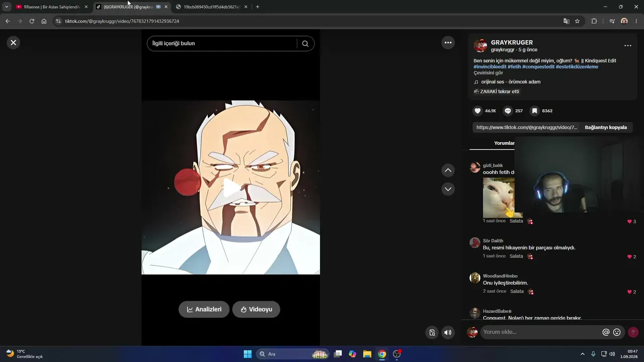Go to the previous video with the up arrow
Image resolution: width=644 pixels, height=362 pixels.
448,170
